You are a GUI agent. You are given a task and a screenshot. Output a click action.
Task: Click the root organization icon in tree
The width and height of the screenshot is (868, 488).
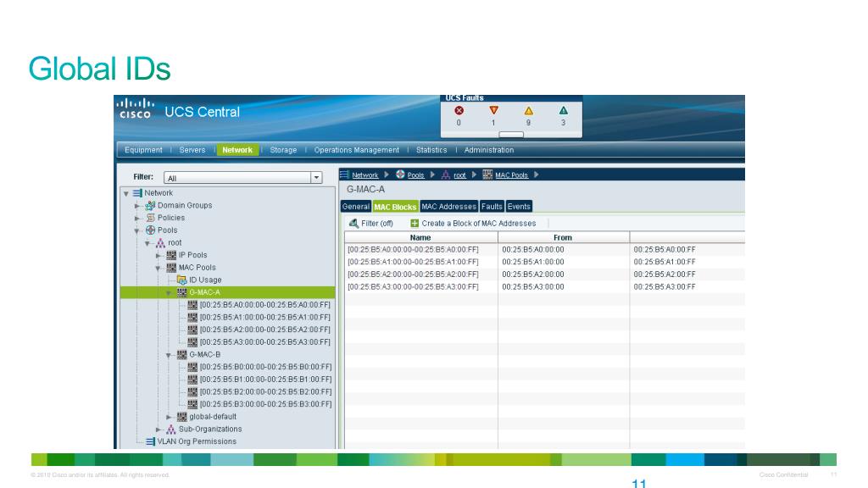click(160, 243)
